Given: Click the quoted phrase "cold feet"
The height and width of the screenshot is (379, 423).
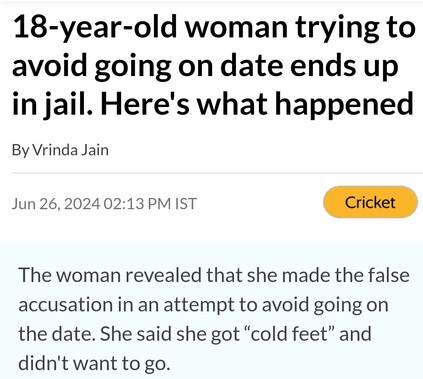Looking at the screenshot, I should (x=289, y=333).
